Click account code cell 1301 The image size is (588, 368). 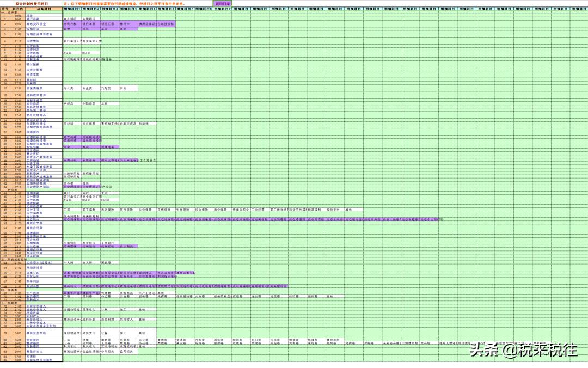[x=18, y=132]
